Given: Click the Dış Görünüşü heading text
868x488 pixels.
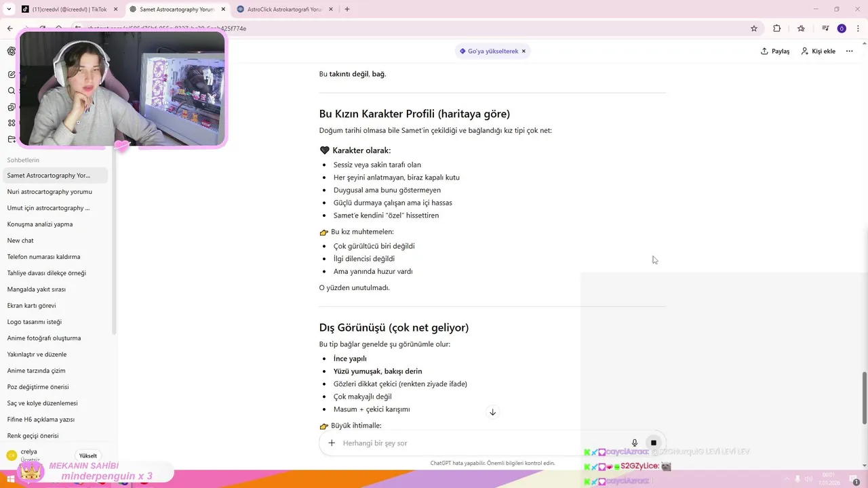Looking at the screenshot, I should pyautogui.click(x=394, y=328).
